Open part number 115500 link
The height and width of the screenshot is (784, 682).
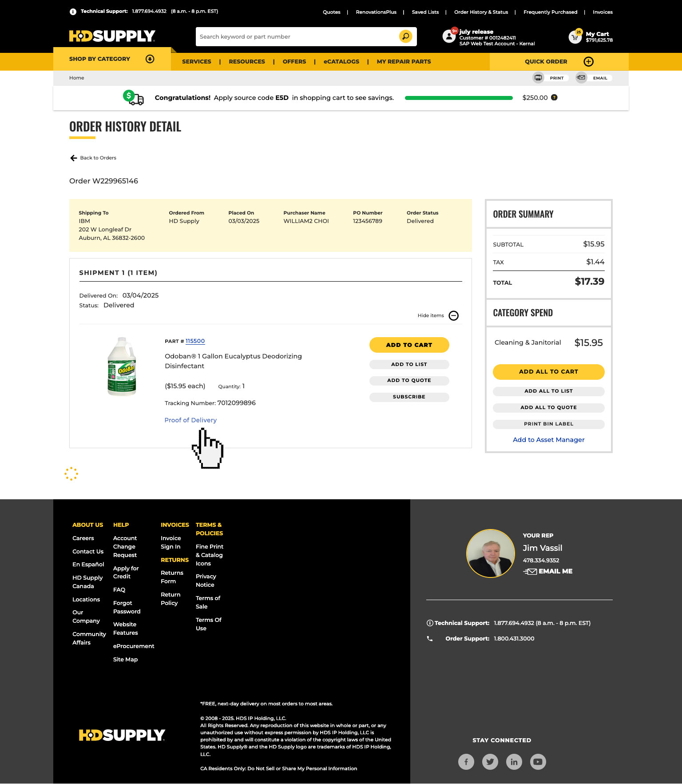[x=195, y=341]
